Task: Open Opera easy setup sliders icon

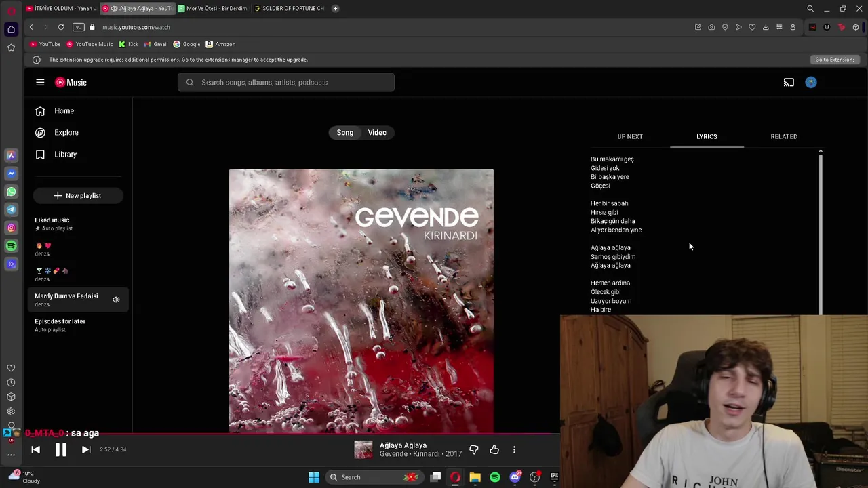Action: [x=779, y=27]
